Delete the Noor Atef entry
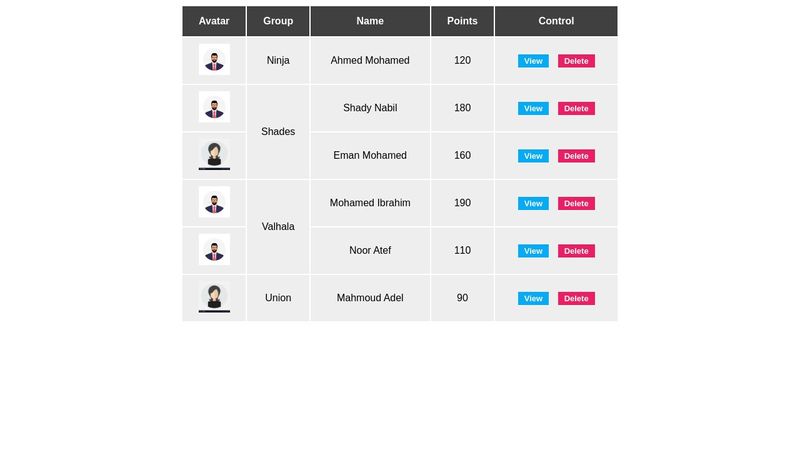800x450 pixels. click(x=576, y=251)
